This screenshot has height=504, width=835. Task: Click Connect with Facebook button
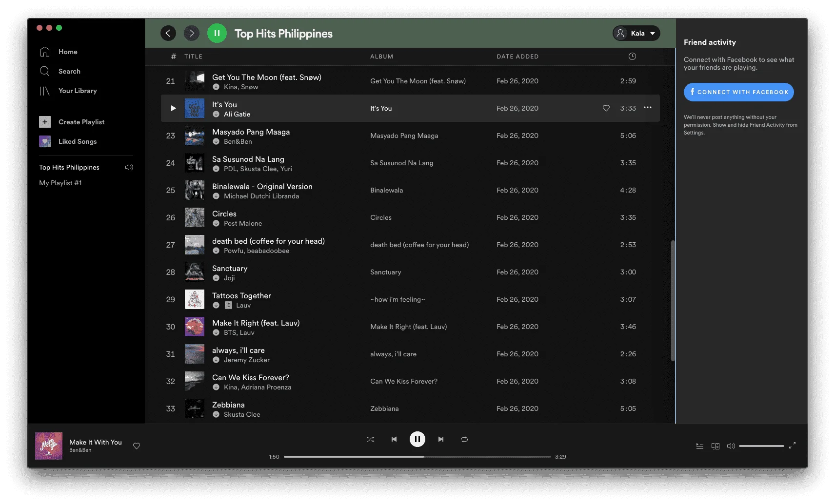coord(739,92)
